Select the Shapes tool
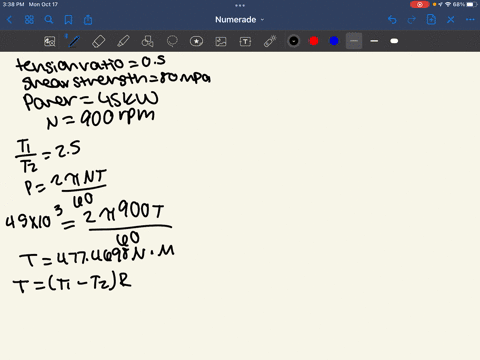The image size is (480, 360). point(147,41)
